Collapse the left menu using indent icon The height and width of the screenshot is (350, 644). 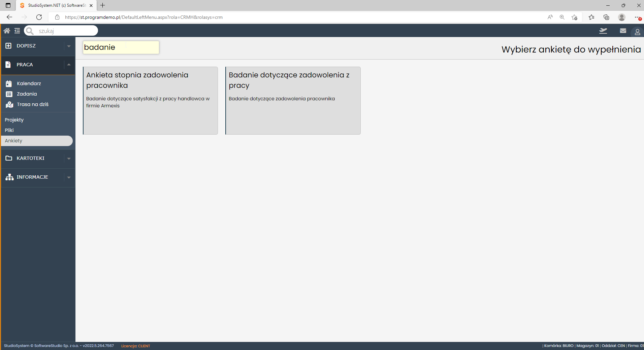pos(17,31)
